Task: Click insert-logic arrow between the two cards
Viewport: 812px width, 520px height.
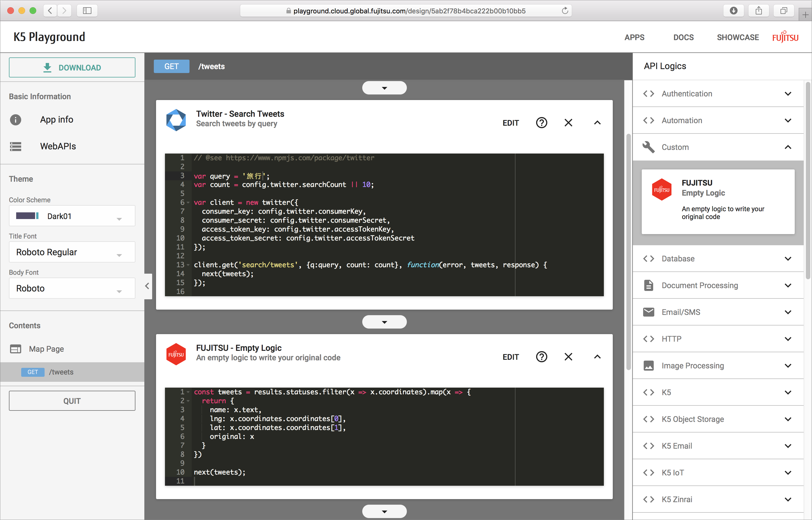Action: 384,322
